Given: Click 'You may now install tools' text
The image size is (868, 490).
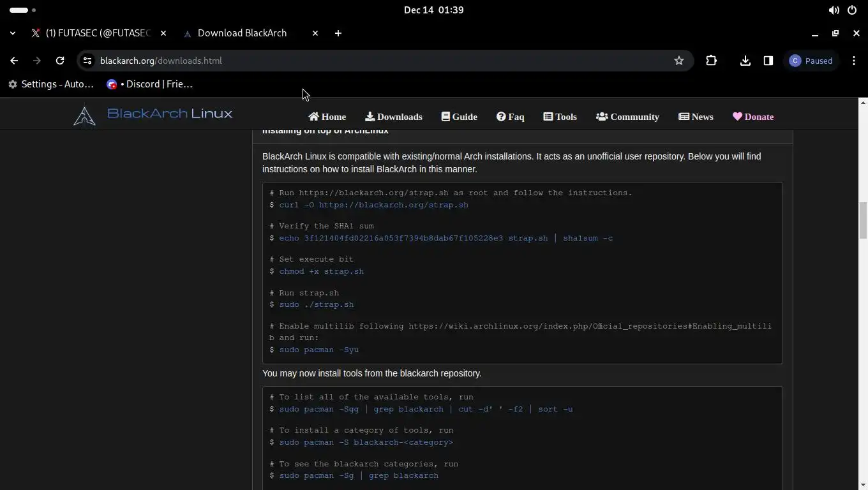Looking at the screenshot, I should pyautogui.click(x=372, y=373).
